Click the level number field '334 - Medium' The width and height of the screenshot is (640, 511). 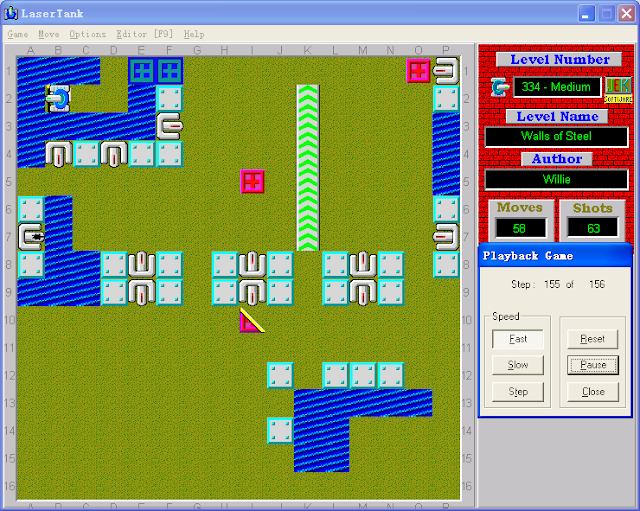click(x=557, y=87)
